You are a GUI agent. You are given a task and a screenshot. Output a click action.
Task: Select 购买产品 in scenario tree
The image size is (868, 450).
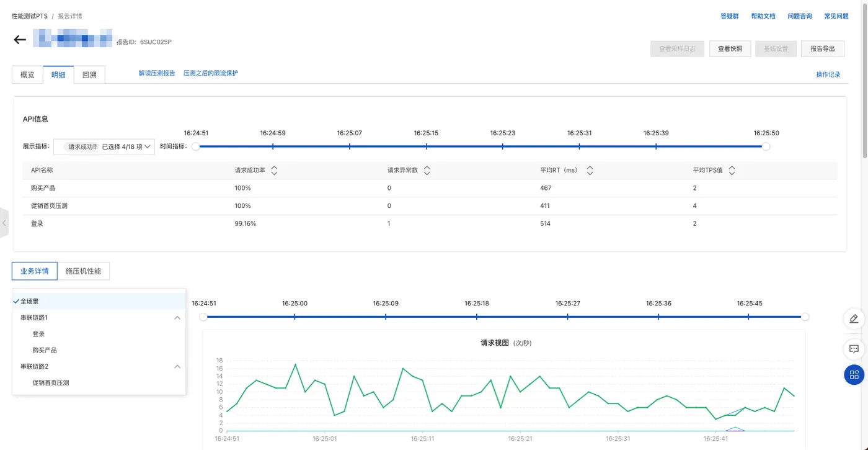pyautogui.click(x=45, y=350)
